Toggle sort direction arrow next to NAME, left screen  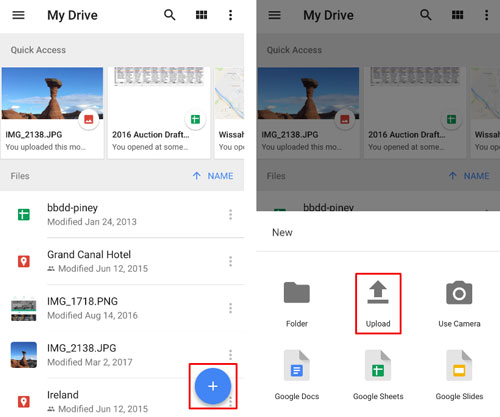(197, 176)
